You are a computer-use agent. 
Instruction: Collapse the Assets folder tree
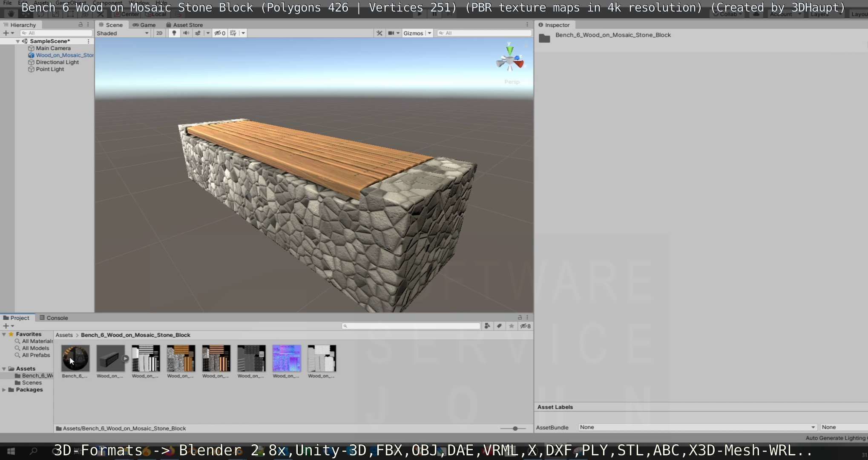4,369
